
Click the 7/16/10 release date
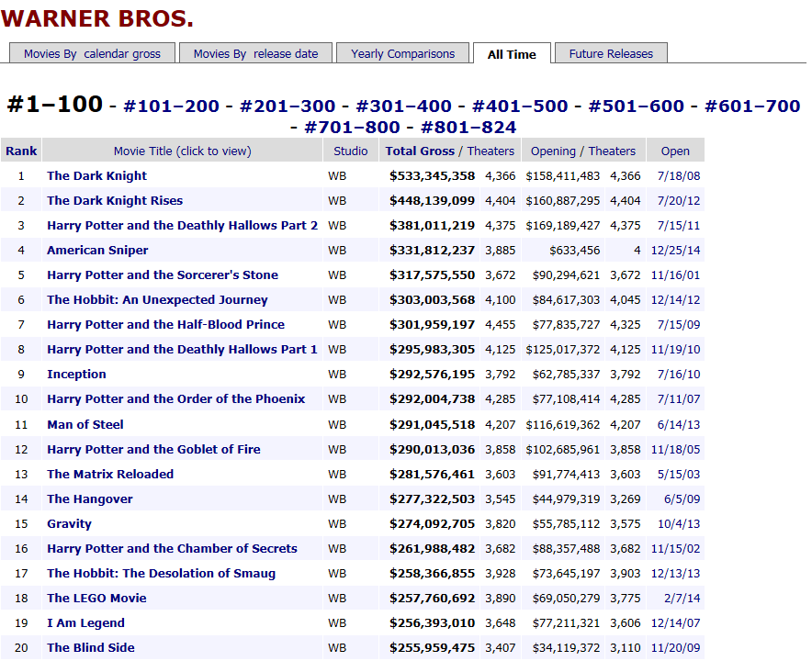(x=679, y=375)
